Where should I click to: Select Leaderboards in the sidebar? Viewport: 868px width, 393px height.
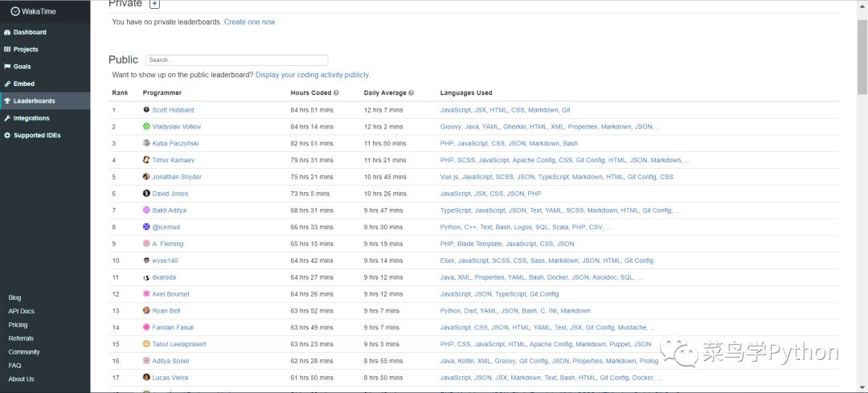coord(45,100)
